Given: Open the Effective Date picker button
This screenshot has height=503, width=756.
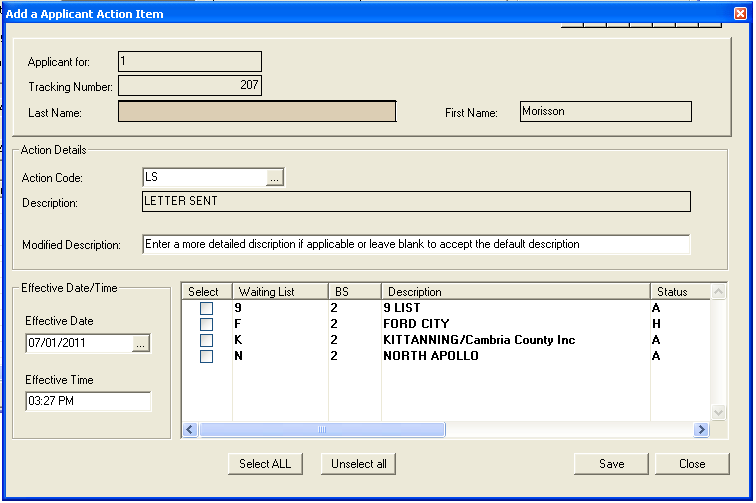Looking at the screenshot, I should (x=141, y=344).
